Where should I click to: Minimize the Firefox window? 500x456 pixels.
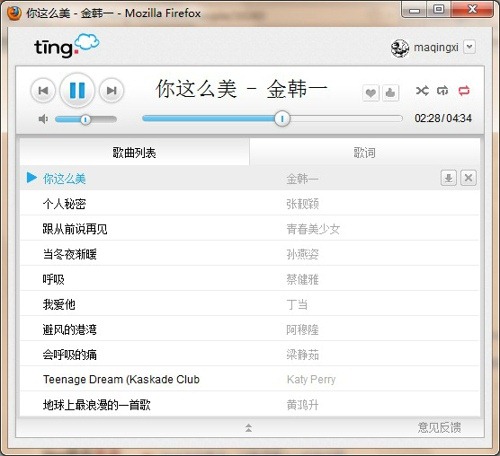point(415,10)
